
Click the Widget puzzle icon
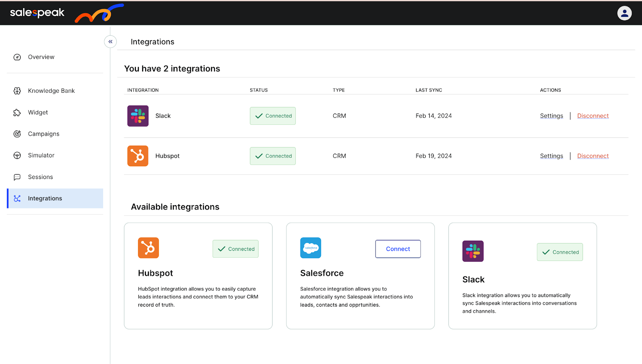click(x=17, y=112)
